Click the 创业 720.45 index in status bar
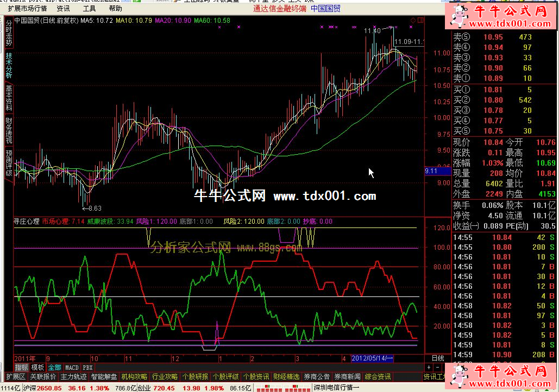Image resolution: width=559 pixels, height=392 pixels. [156, 388]
